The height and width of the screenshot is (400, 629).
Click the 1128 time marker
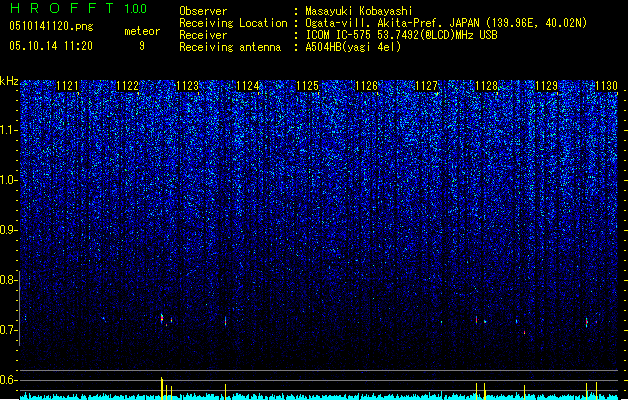486,86
